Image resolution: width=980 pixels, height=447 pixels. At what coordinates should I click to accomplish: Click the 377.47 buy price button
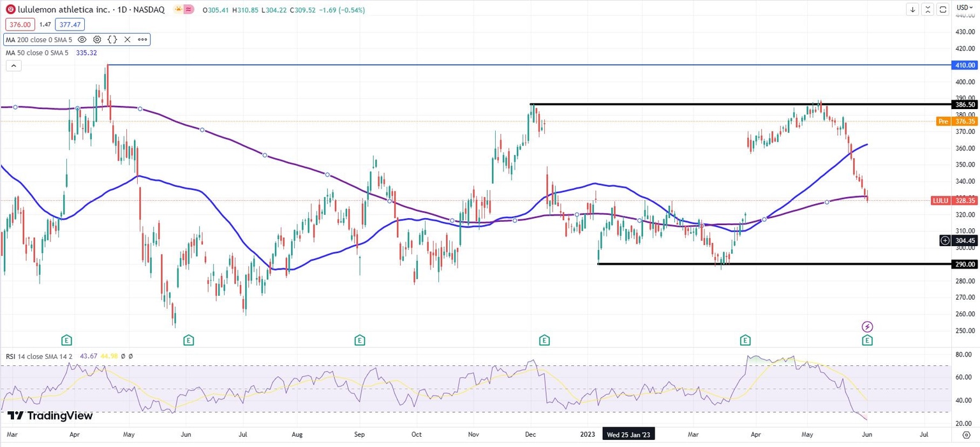(70, 24)
